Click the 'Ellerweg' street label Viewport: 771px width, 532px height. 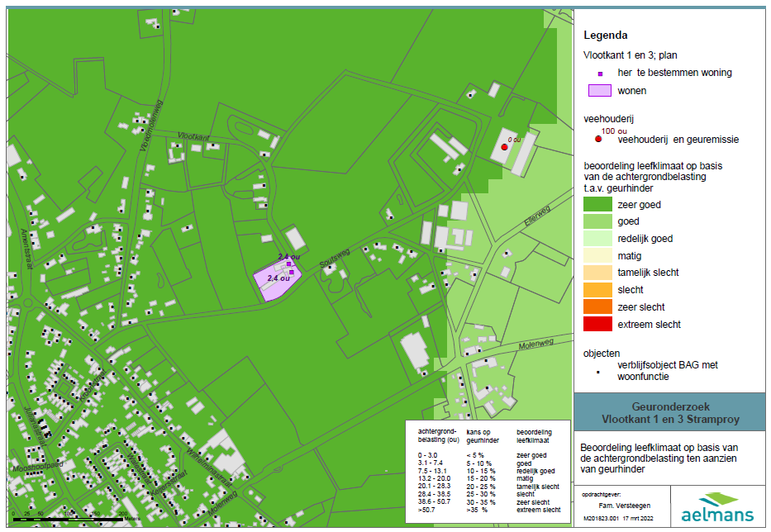(537, 216)
